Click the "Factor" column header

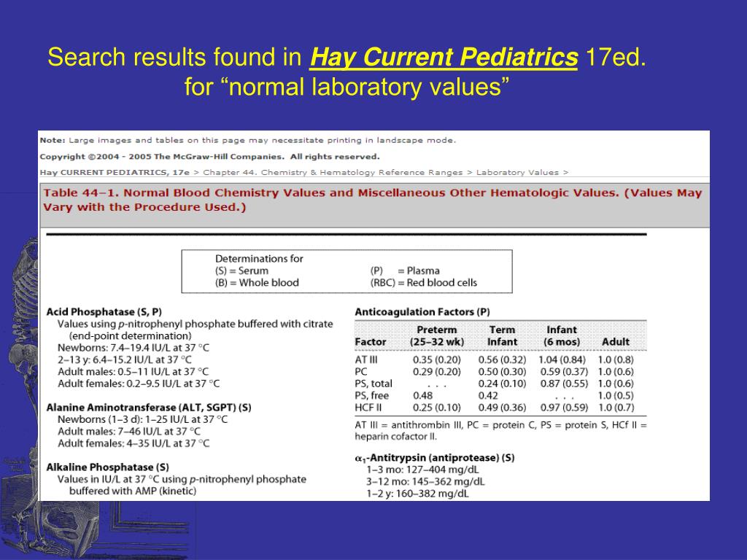371,342
